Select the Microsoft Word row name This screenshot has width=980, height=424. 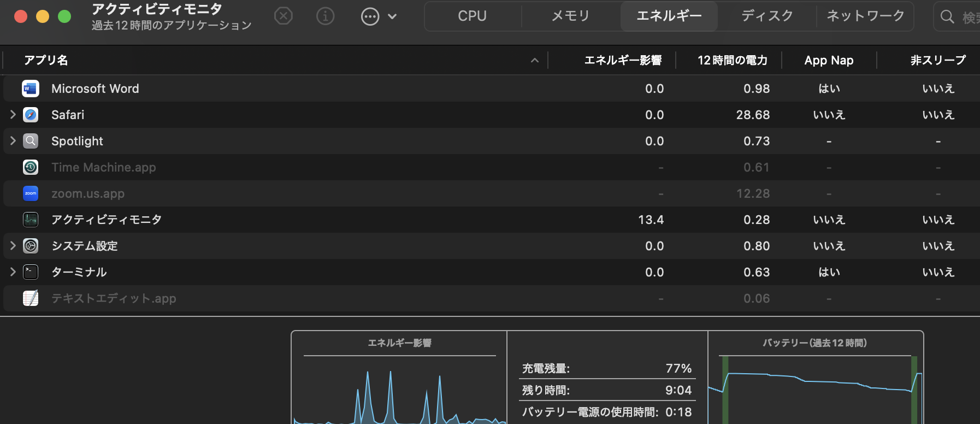click(x=95, y=89)
